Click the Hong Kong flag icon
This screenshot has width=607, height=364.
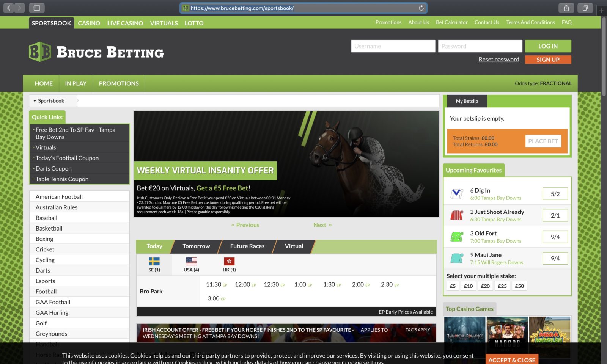(228, 261)
